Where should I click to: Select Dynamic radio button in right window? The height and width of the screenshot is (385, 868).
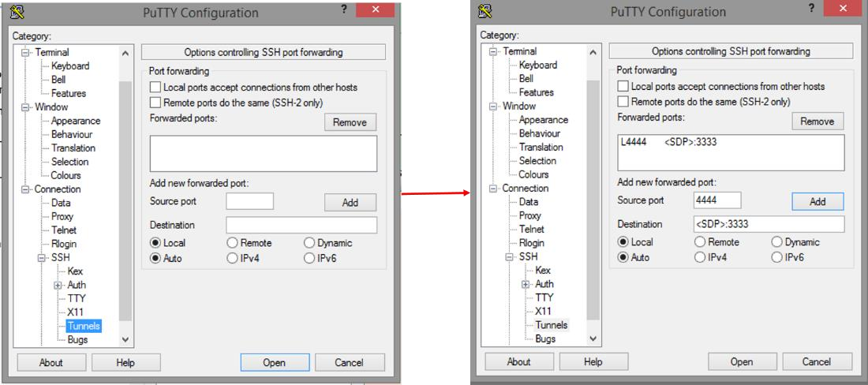pyautogui.click(x=776, y=241)
